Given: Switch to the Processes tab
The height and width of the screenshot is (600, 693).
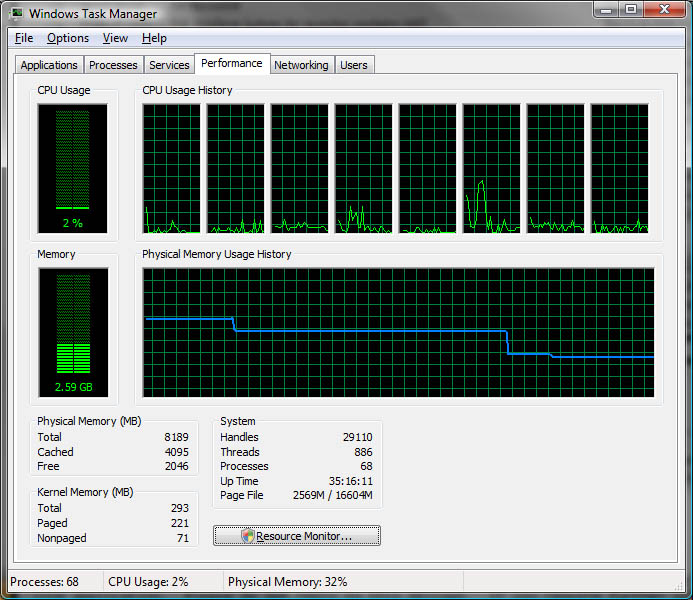Looking at the screenshot, I should coord(113,65).
